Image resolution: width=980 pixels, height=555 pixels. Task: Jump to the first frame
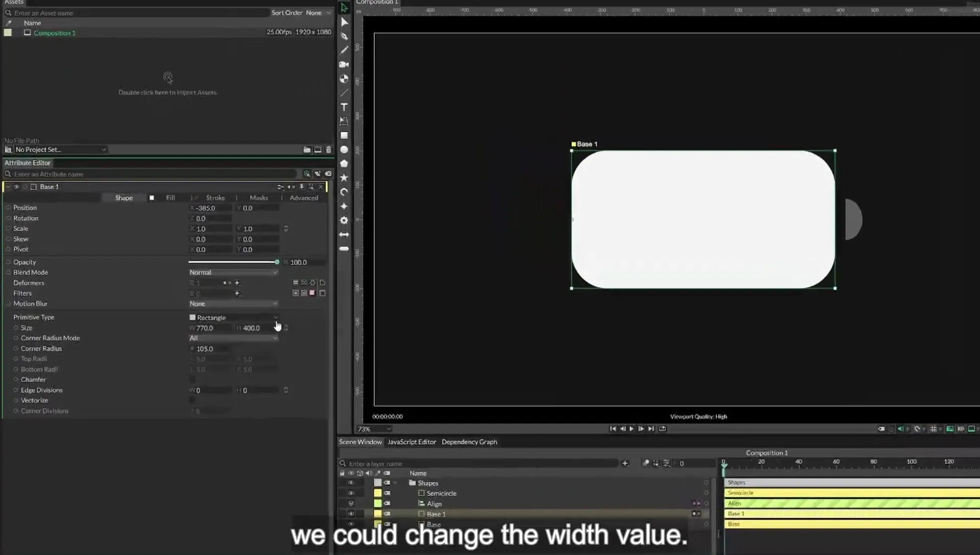point(612,429)
